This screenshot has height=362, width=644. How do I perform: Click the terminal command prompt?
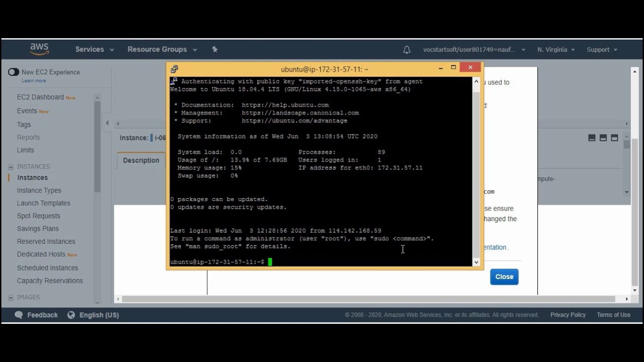point(217,262)
